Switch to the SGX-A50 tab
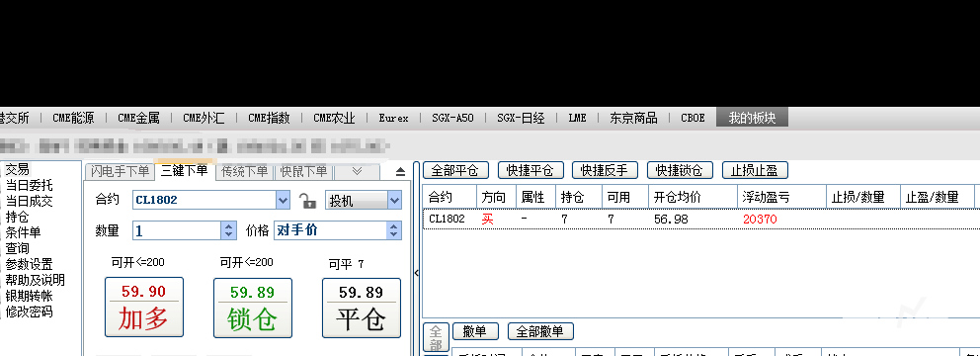Viewport: 980px width, 356px height. pos(452,118)
